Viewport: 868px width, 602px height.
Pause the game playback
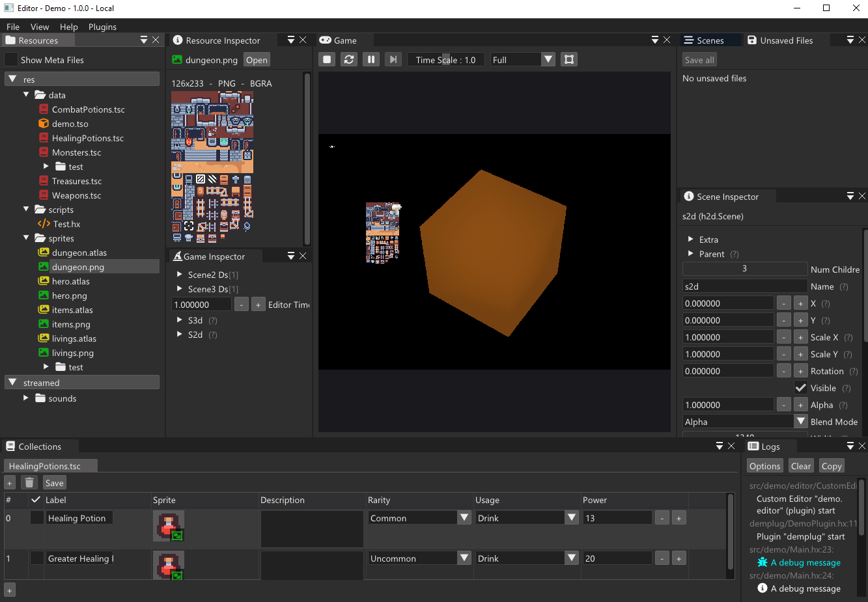(x=371, y=60)
